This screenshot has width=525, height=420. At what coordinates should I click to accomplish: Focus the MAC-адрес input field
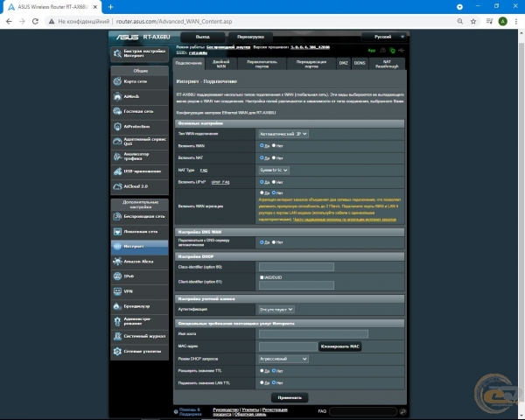[288, 346]
